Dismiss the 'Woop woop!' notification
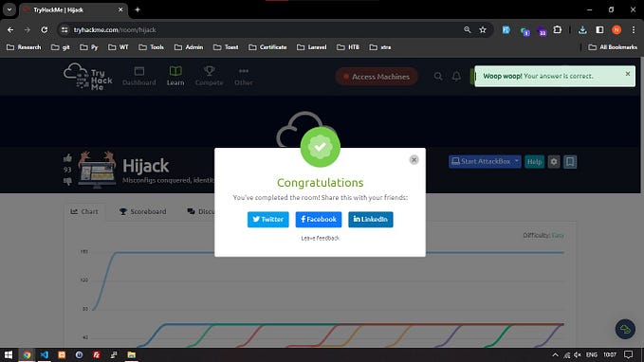The width and height of the screenshot is (644, 362). (x=628, y=74)
